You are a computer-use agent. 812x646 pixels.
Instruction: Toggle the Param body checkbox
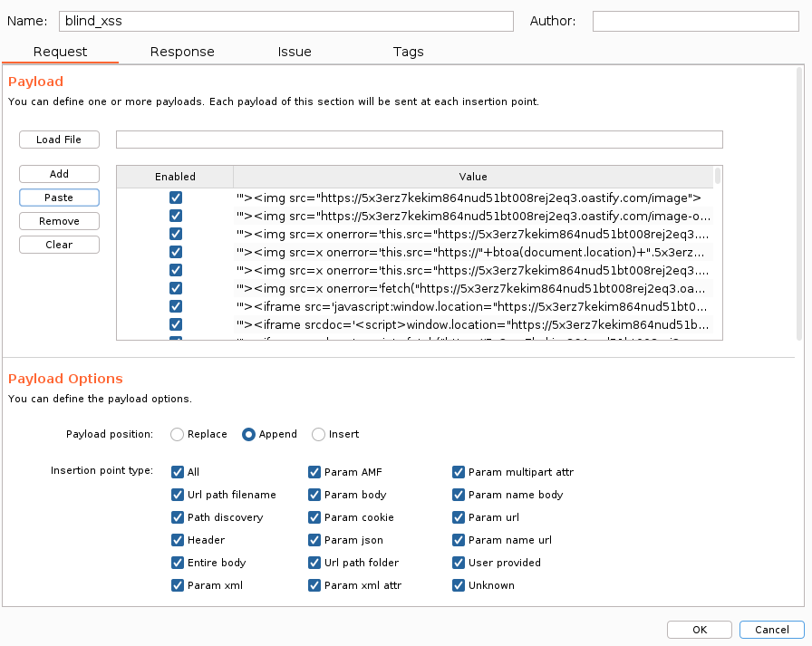[x=314, y=495]
